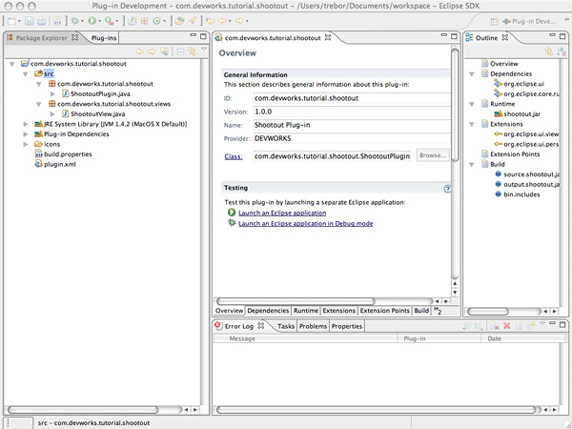Open the Dependencies editor tab

point(268,311)
